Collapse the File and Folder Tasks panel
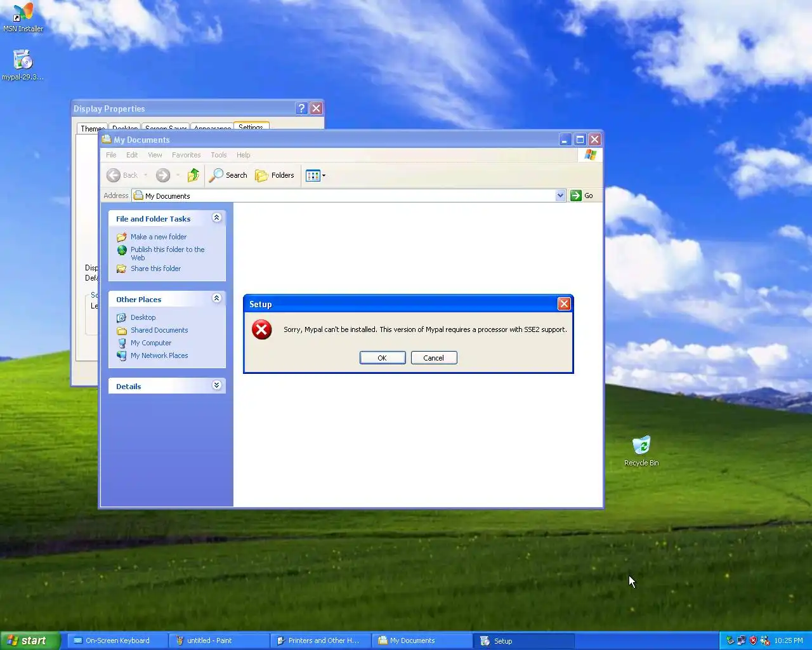 [x=216, y=218]
